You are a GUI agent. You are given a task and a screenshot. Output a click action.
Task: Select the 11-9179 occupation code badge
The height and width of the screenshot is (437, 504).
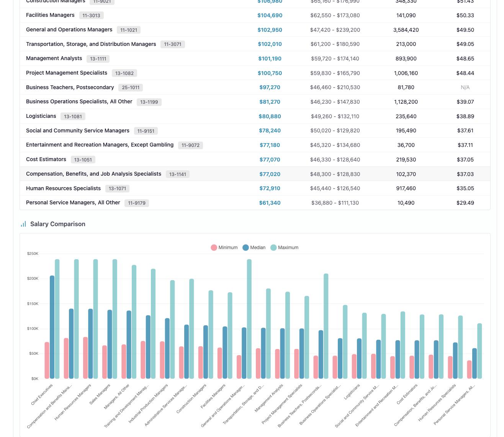click(x=136, y=203)
